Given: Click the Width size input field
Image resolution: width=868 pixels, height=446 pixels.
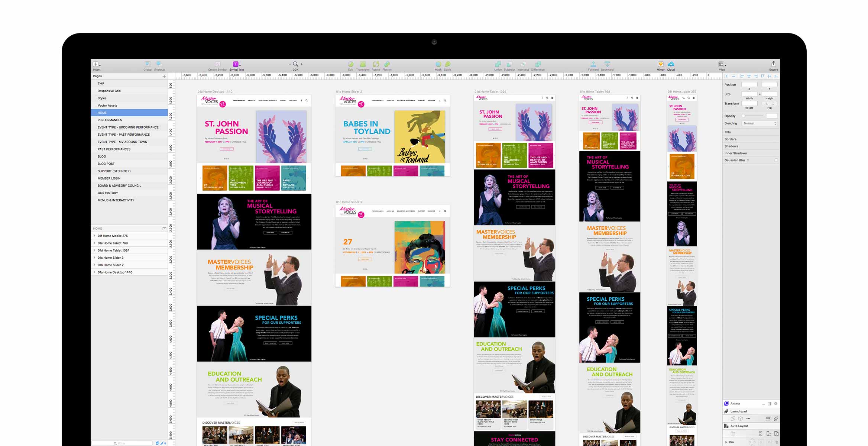Looking at the screenshot, I should [749, 94].
